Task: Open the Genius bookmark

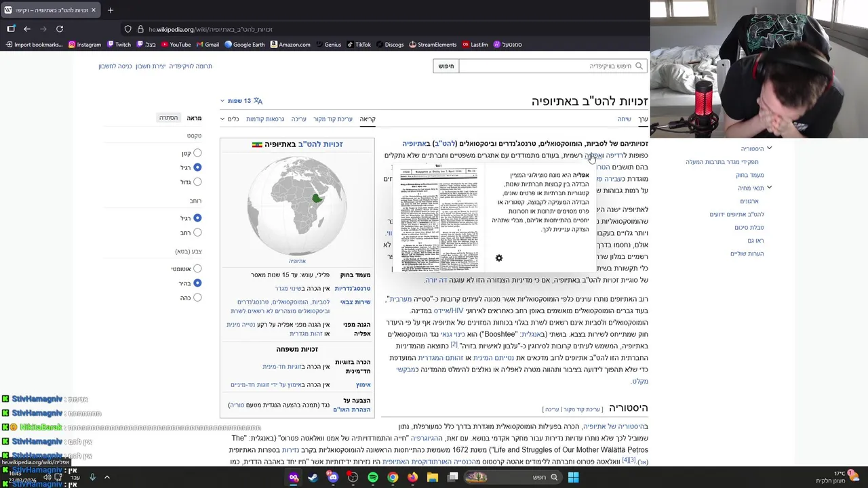Action: [x=328, y=45]
